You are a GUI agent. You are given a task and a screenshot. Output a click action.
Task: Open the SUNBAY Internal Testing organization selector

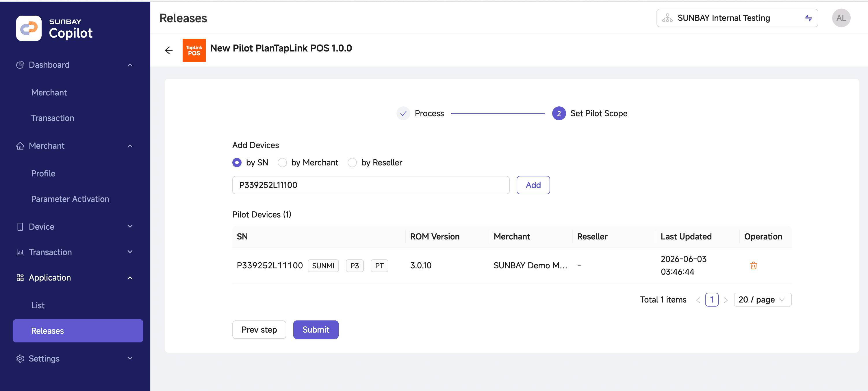pos(737,18)
